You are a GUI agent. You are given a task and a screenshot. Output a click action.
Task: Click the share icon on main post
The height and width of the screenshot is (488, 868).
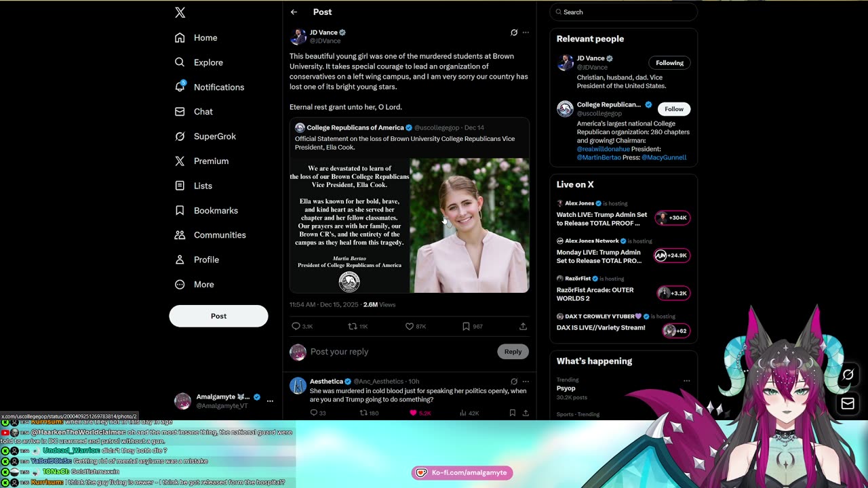(x=523, y=326)
